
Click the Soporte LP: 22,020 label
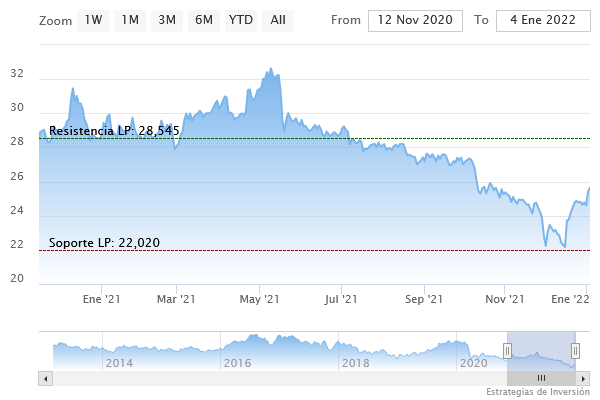pyautogui.click(x=104, y=243)
